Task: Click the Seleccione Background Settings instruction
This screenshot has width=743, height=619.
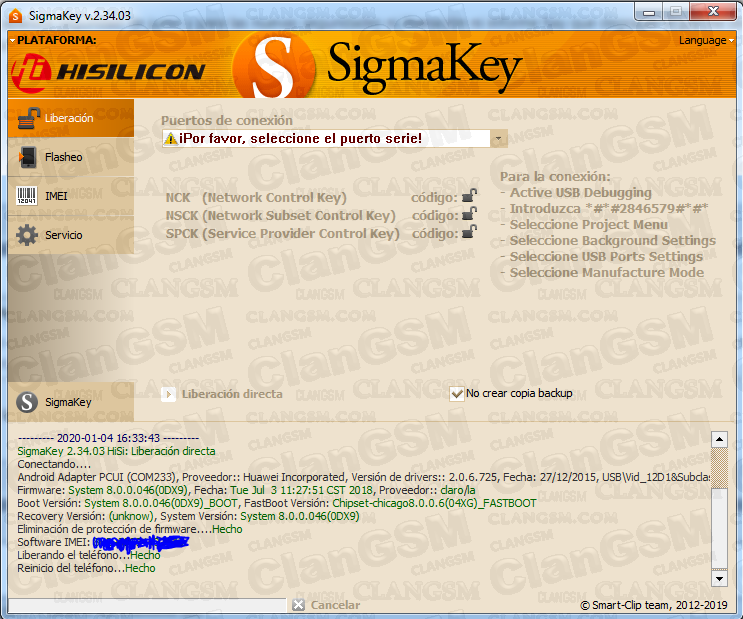Action: [613, 241]
